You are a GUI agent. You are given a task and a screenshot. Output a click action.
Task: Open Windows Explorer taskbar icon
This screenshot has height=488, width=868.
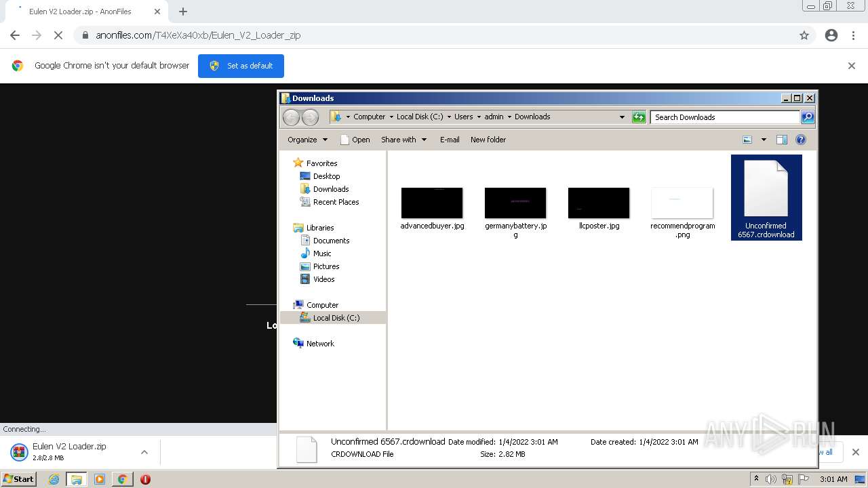click(x=77, y=479)
